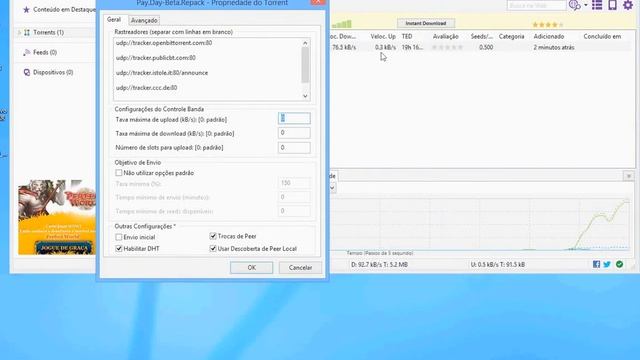Toggle 'Não utilizar opções padrão' checkbox

pos(119,173)
